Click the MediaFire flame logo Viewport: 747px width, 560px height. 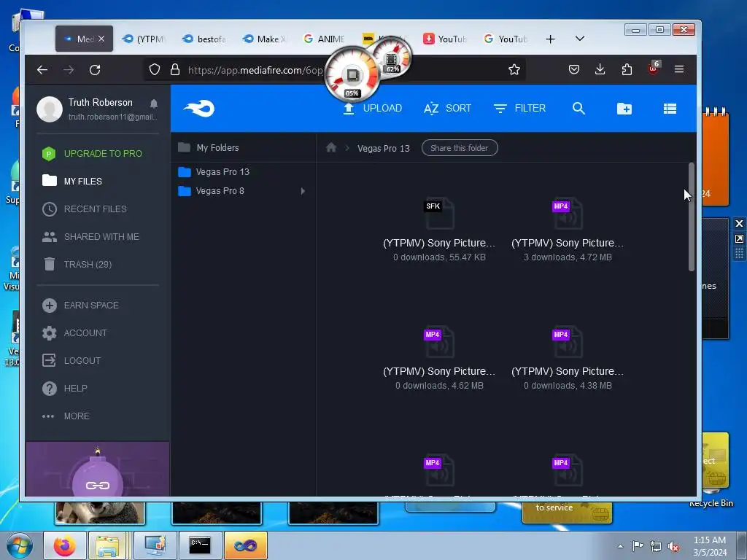199,109
